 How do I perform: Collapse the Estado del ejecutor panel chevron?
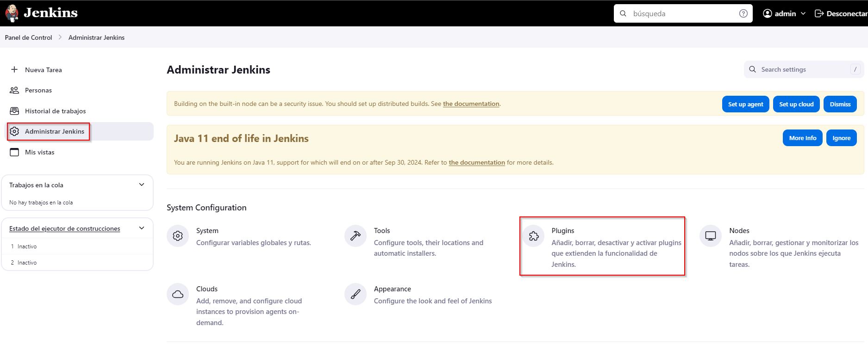142,228
